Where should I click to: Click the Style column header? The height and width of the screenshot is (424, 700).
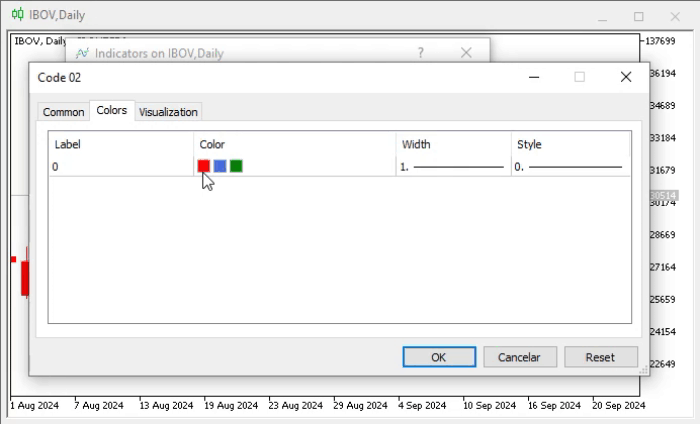click(x=571, y=144)
